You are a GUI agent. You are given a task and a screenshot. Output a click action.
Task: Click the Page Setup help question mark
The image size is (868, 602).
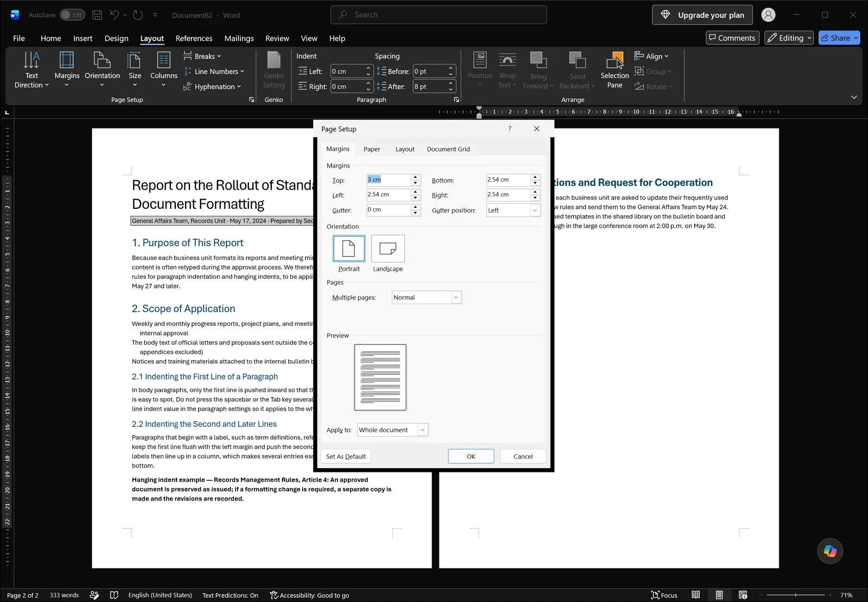[509, 129]
